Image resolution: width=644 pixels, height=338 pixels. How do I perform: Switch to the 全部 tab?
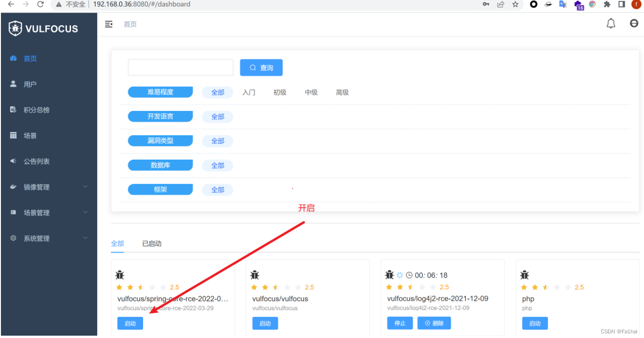pyautogui.click(x=117, y=243)
